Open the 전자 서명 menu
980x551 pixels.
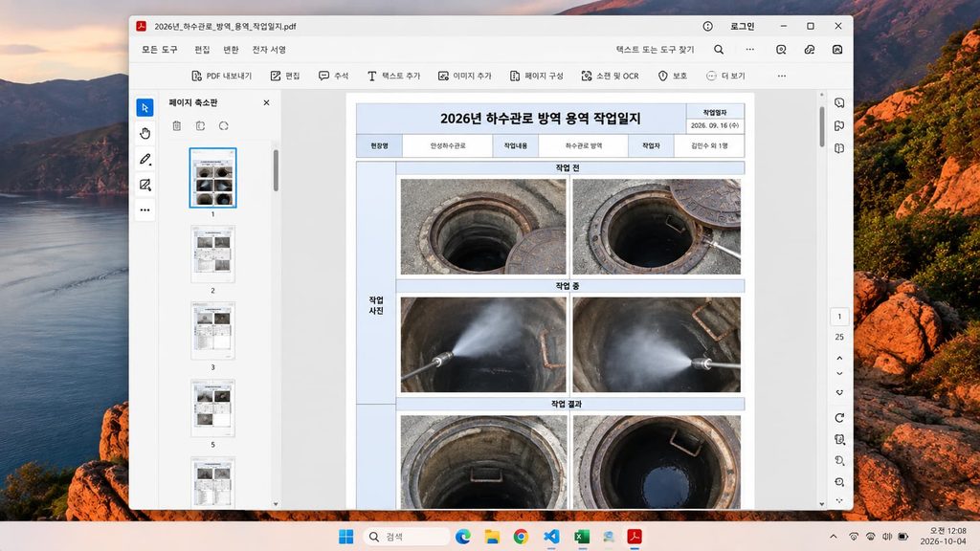269,50
